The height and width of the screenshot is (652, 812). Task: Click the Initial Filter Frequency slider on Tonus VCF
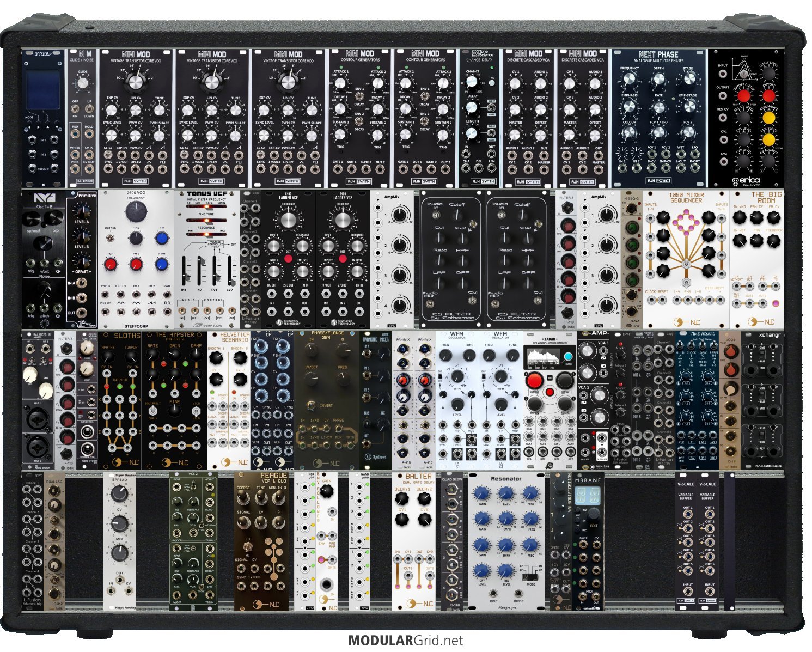point(207,206)
